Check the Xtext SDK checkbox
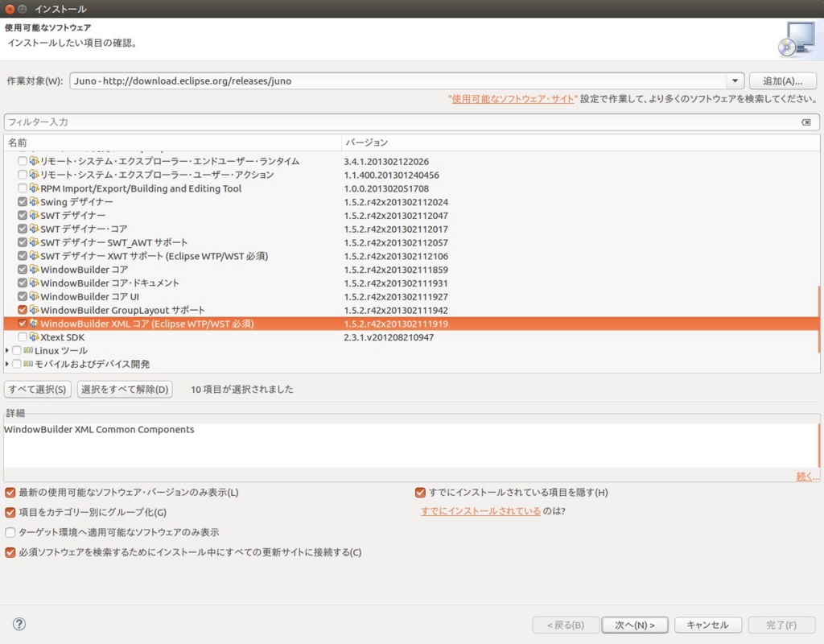The width and height of the screenshot is (824, 644). (x=22, y=337)
